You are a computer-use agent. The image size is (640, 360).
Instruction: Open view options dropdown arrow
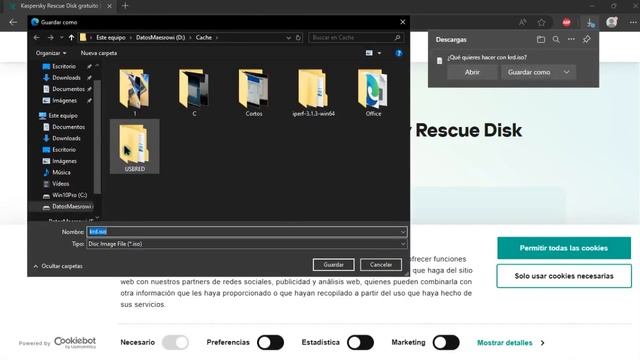[380, 53]
